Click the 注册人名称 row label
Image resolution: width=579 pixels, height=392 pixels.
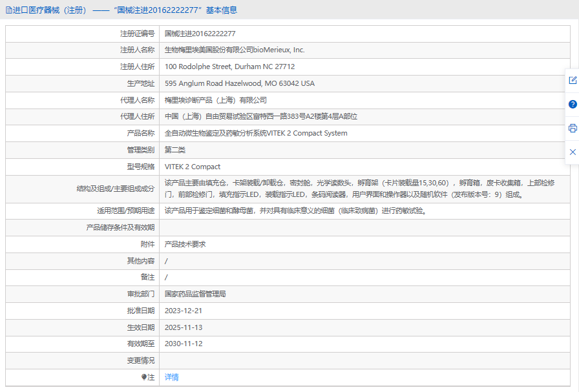click(x=138, y=50)
